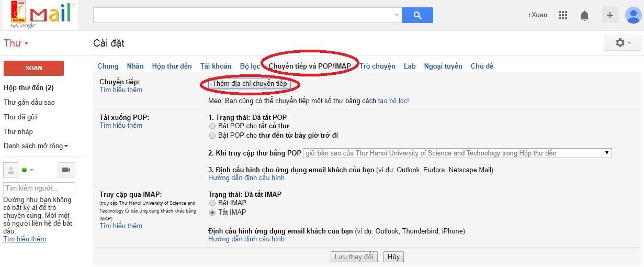Click the blue search magnifier button
The height and width of the screenshot is (267, 644).
(417, 15)
